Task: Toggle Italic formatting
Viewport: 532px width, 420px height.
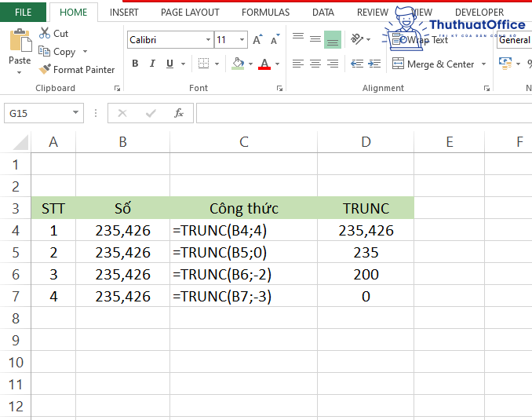Action: tap(152, 64)
